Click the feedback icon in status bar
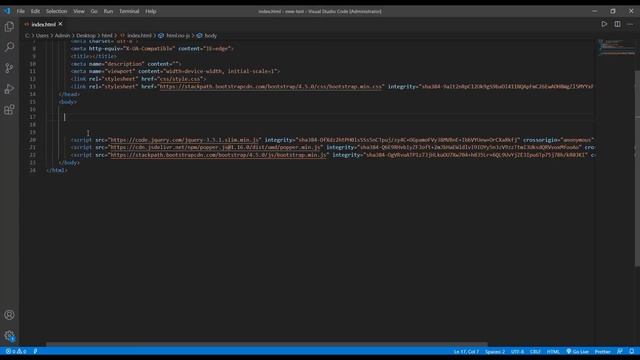640x360 pixels. tap(620, 351)
